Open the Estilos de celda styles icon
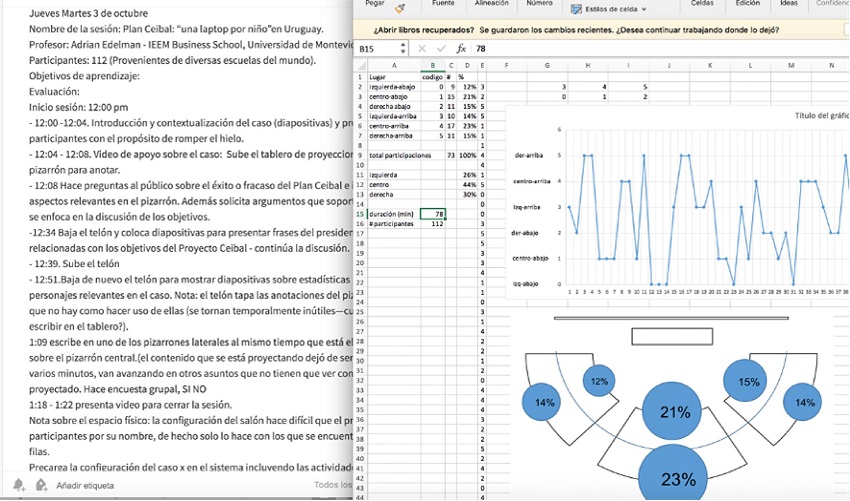 click(576, 9)
